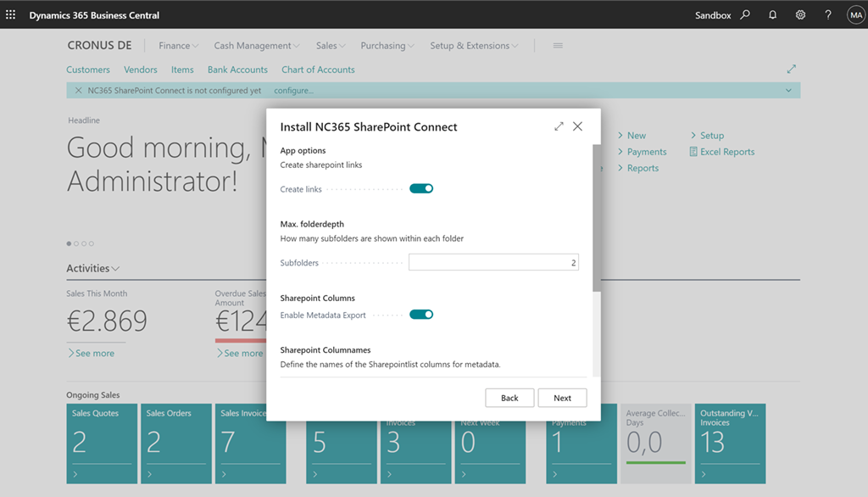Click the configure... link
Screen dimensions: 868x497
point(293,90)
